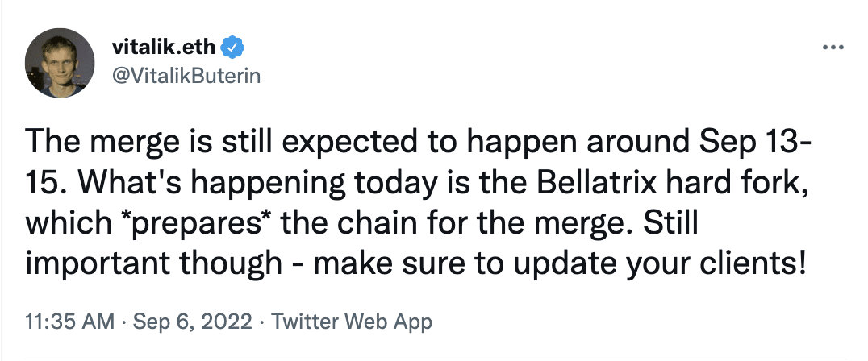Click the "Sep 13-" text on first line

coord(755,142)
